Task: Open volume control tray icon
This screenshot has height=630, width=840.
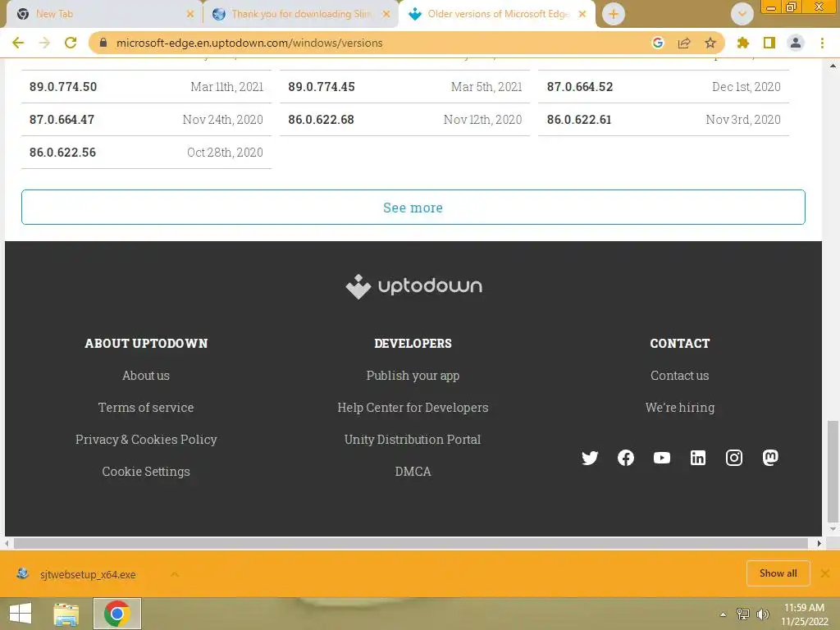Action: (762, 614)
